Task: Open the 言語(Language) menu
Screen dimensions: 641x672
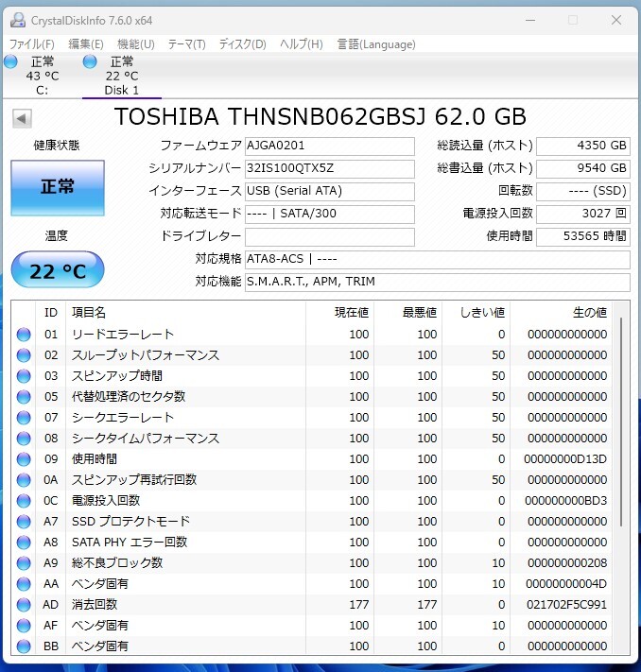Action: click(376, 44)
